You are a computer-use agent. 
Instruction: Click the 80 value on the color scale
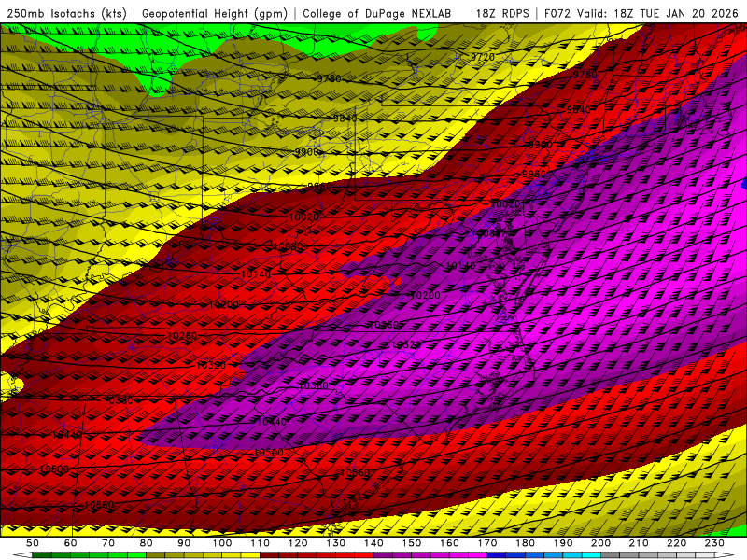coord(147,543)
